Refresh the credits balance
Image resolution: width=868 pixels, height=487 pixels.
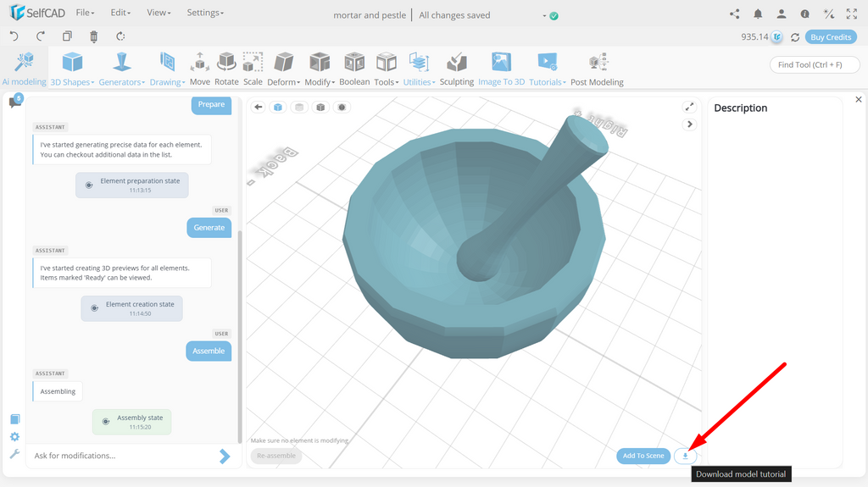[795, 37]
